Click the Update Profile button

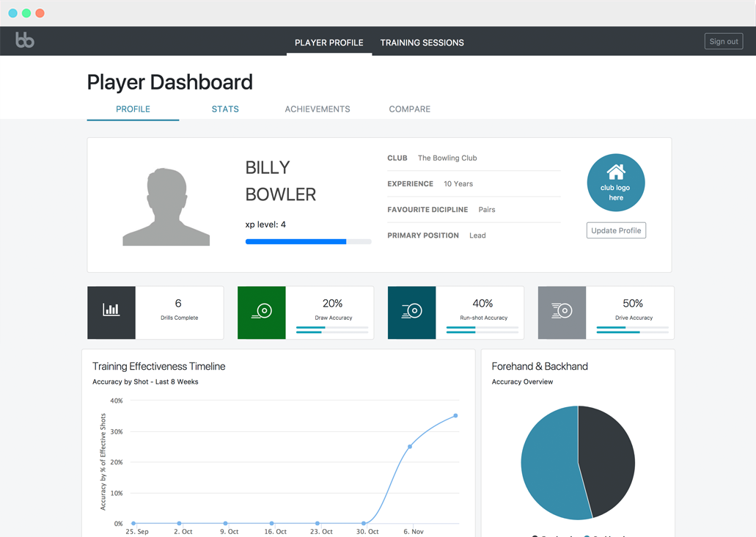[x=616, y=230]
